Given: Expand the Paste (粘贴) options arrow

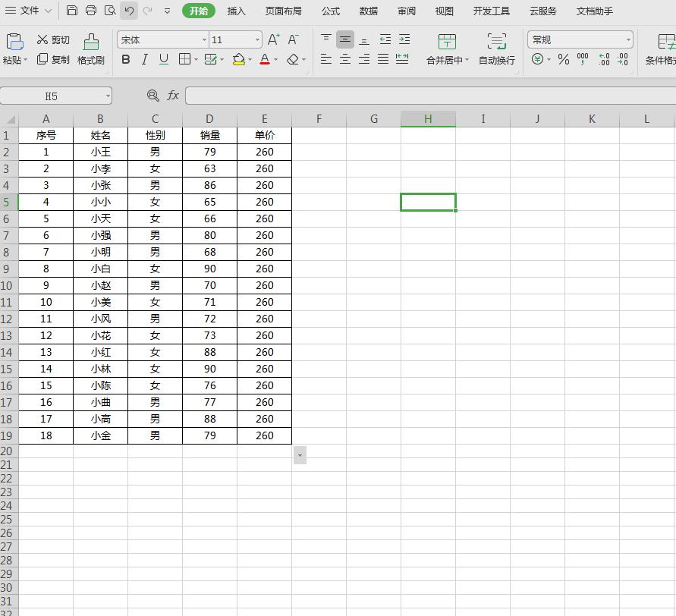Looking at the screenshot, I should (x=26, y=60).
